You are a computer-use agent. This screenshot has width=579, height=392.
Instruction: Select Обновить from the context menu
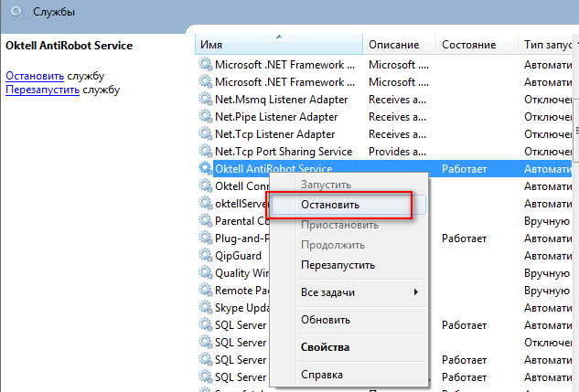326,320
